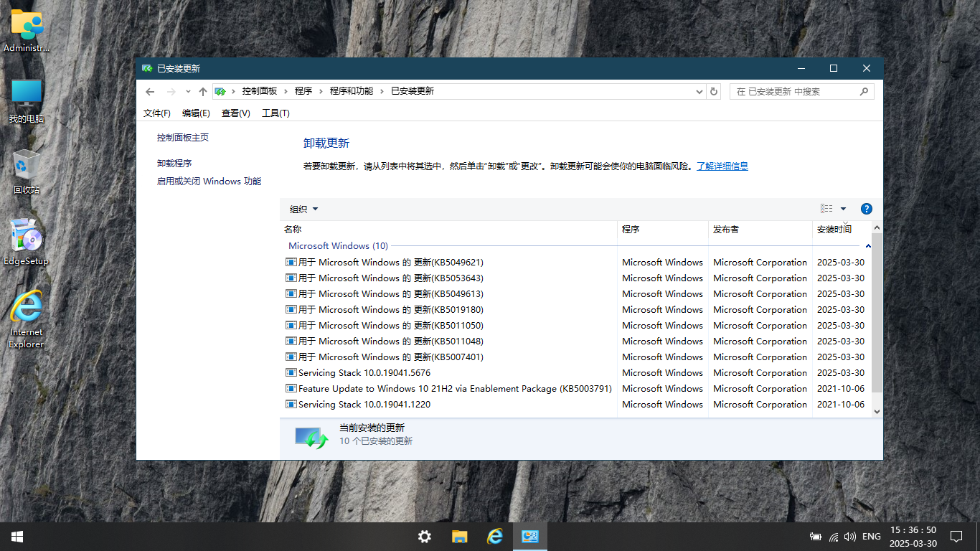Click the 程序 breadcrumb in the address bar
Screen dimensions: 980x551
point(303,91)
